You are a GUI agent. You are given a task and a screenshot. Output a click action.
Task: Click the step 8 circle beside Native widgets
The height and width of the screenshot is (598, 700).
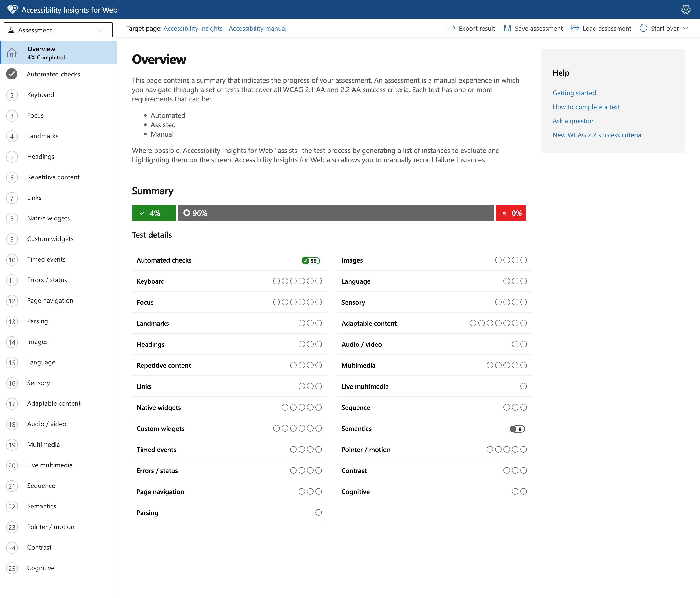pyautogui.click(x=12, y=219)
